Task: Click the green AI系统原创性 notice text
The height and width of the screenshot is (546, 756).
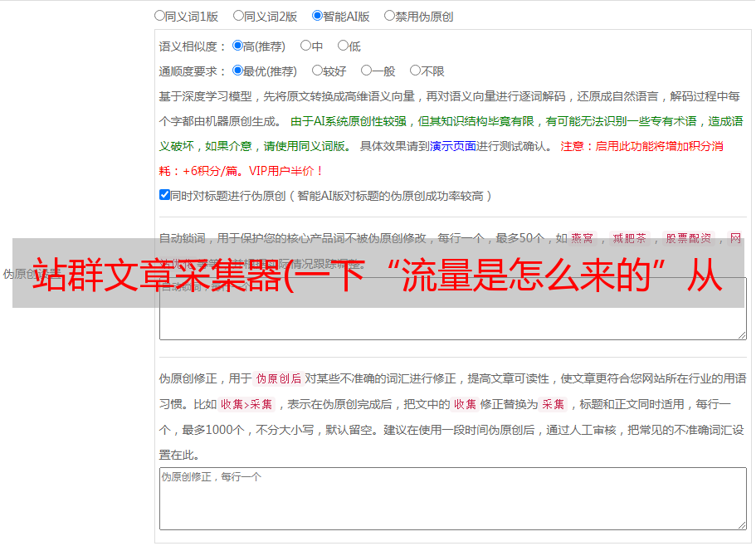Action: coord(451,134)
